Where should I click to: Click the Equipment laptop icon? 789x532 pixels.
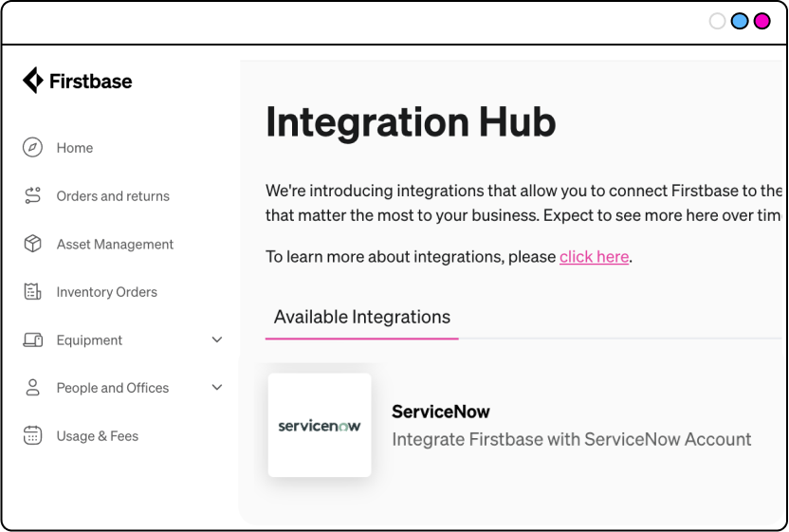32,339
